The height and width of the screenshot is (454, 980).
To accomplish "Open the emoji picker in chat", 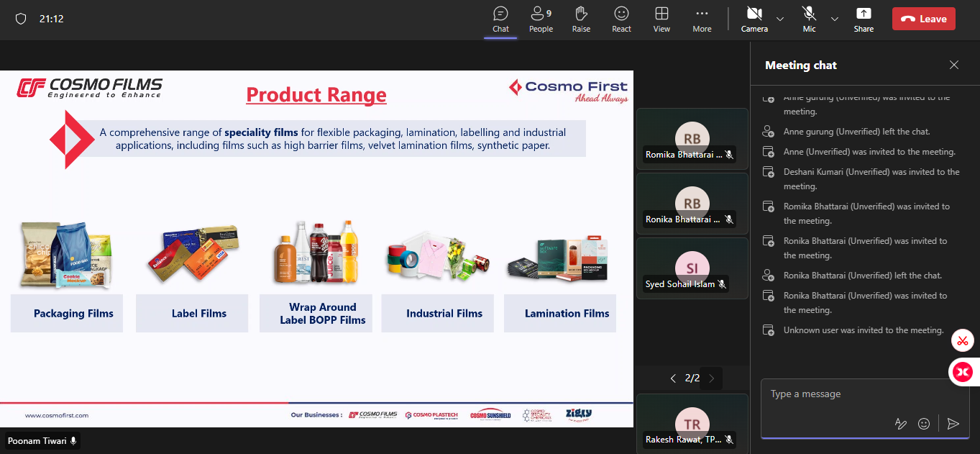I will (x=924, y=424).
